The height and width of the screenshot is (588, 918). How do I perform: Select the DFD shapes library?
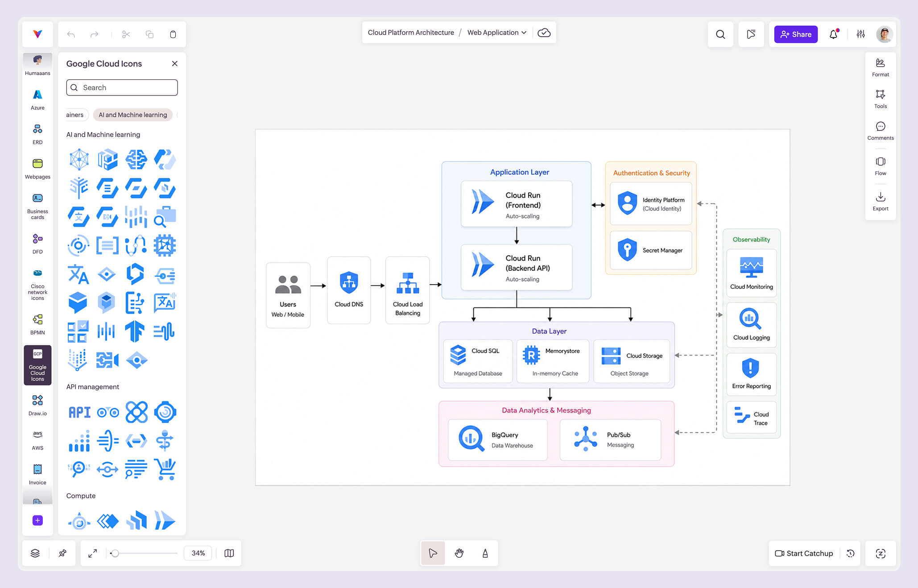click(x=37, y=244)
